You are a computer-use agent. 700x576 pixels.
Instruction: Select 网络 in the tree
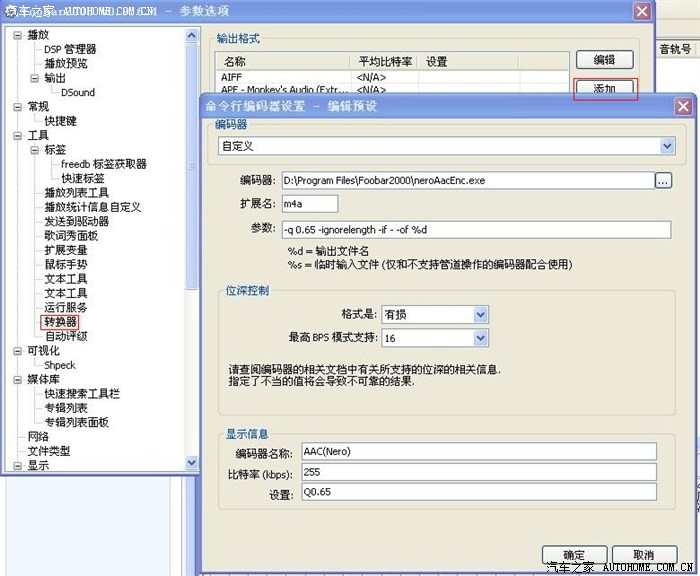(38, 437)
